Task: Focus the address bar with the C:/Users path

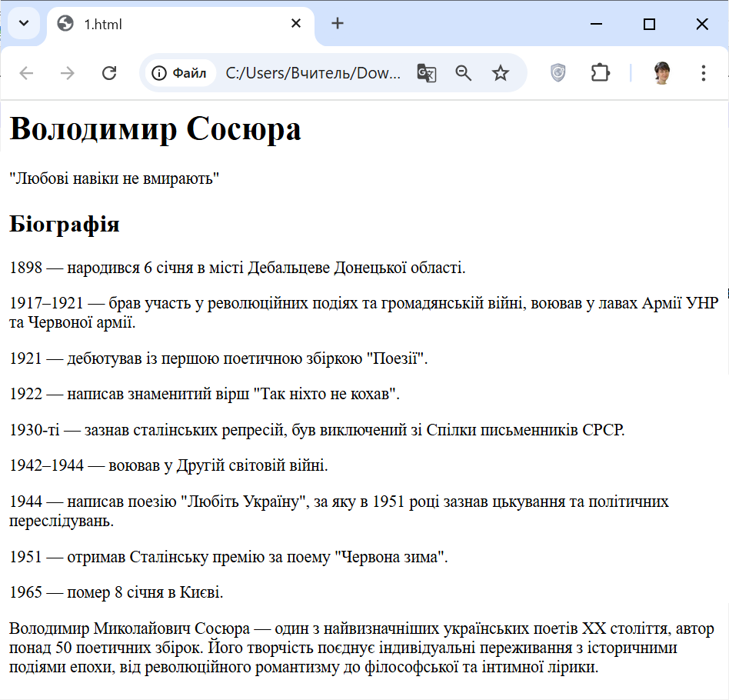Action: click(313, 73)
